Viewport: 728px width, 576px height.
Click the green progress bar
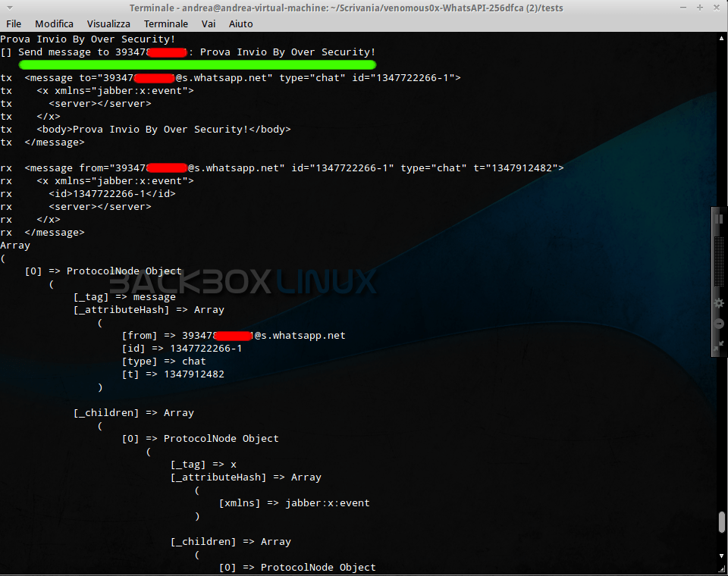(197, 64)
